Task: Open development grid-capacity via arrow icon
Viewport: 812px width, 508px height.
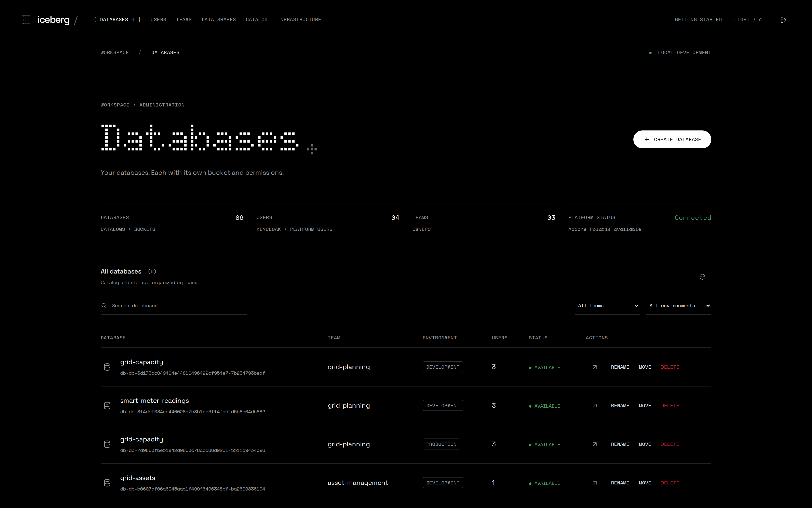Action: [595, 367]
